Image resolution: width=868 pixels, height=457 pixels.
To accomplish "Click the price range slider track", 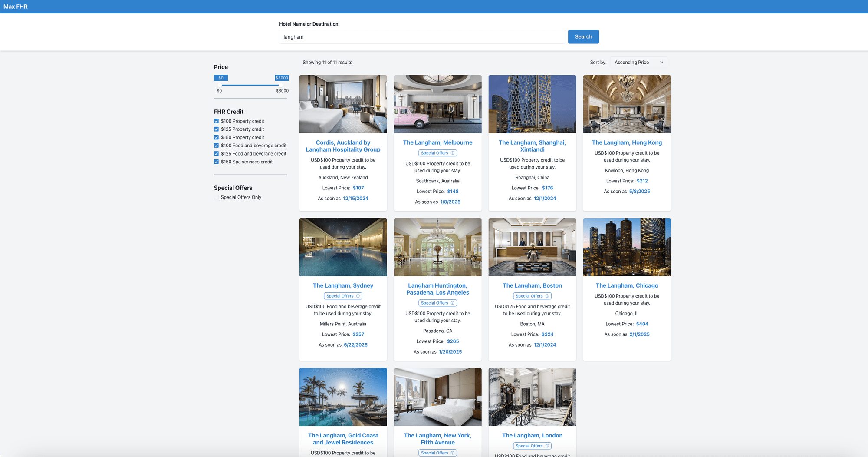I will click(250, 85).
